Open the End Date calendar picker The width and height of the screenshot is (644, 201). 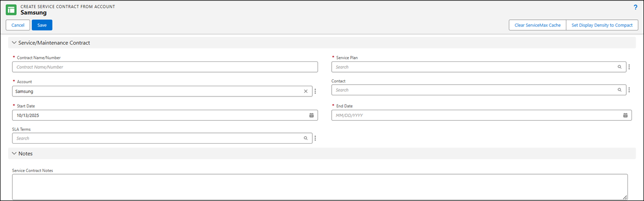click(625, 115)
